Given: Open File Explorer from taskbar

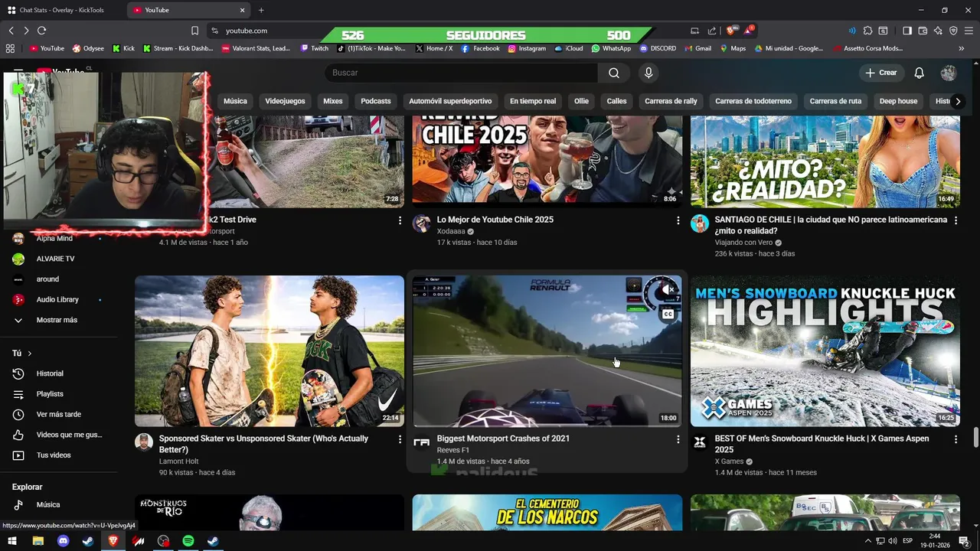Looking at the screenshot, I should coord(38,541).
